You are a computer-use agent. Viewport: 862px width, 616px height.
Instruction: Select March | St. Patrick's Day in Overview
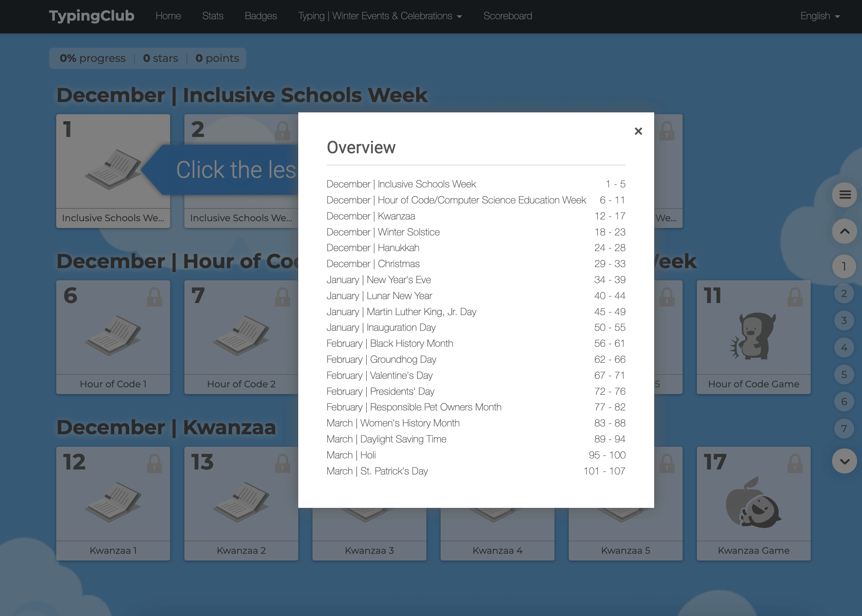[x=377, y=471]
